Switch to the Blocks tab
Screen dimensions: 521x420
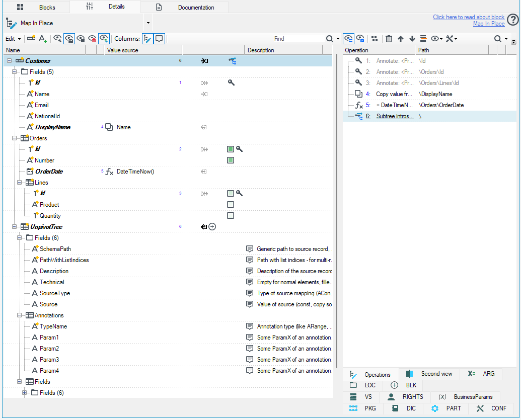coord(36,8)
